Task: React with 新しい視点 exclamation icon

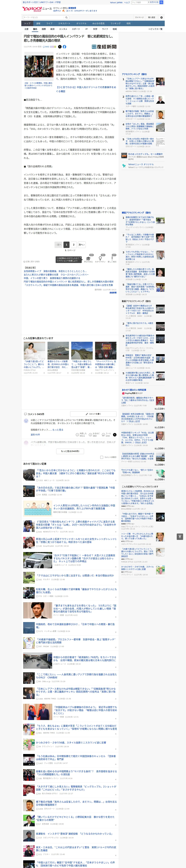Action: (x=112, y=258)
